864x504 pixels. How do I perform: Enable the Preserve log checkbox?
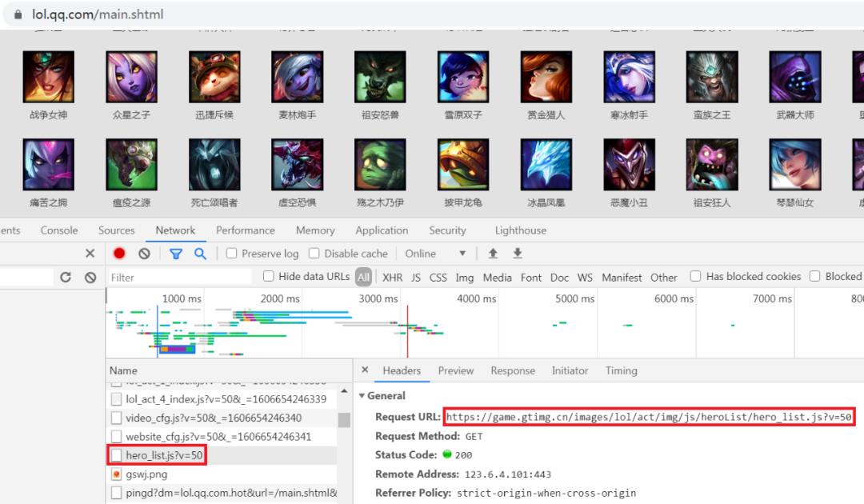(x=231, y=254)
